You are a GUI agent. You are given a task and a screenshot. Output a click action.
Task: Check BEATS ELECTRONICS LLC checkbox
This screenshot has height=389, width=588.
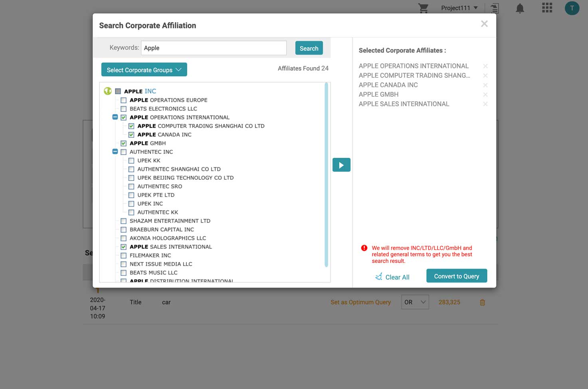(x=123, y=109)
